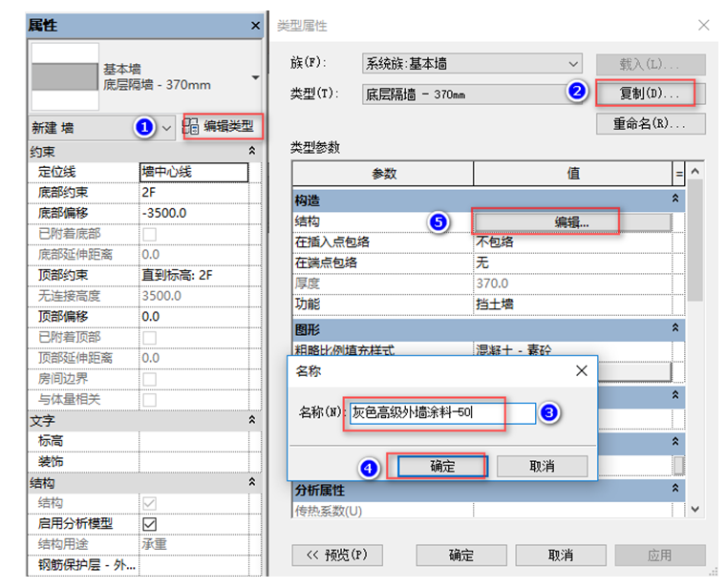727x588 pixels.
Task: Toggle the 与体量相关 checkbox
Action: point(149,400)
